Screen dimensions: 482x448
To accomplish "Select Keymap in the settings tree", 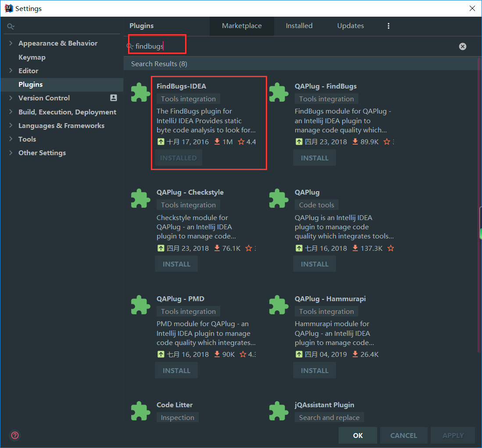I will pos(32,57).
